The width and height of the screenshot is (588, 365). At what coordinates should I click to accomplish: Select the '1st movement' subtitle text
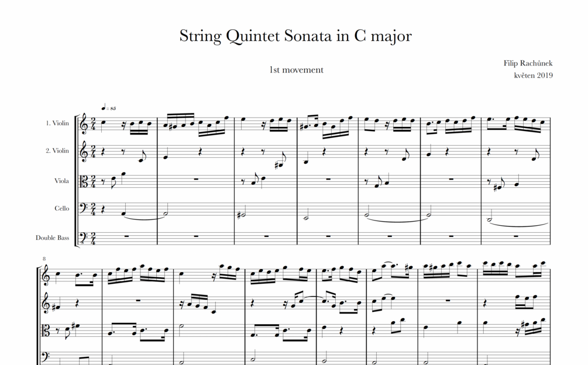(x=296, y=70)
